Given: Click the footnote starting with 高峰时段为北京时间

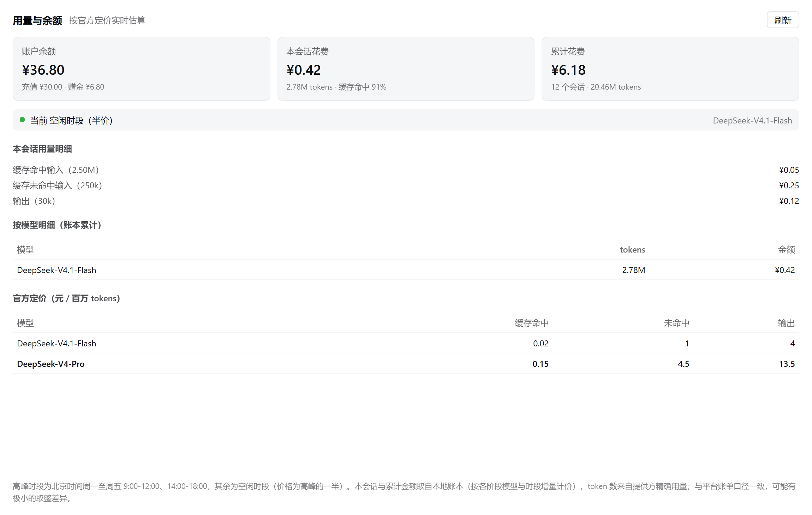Looking at the screenshot, I should point(404,492).
